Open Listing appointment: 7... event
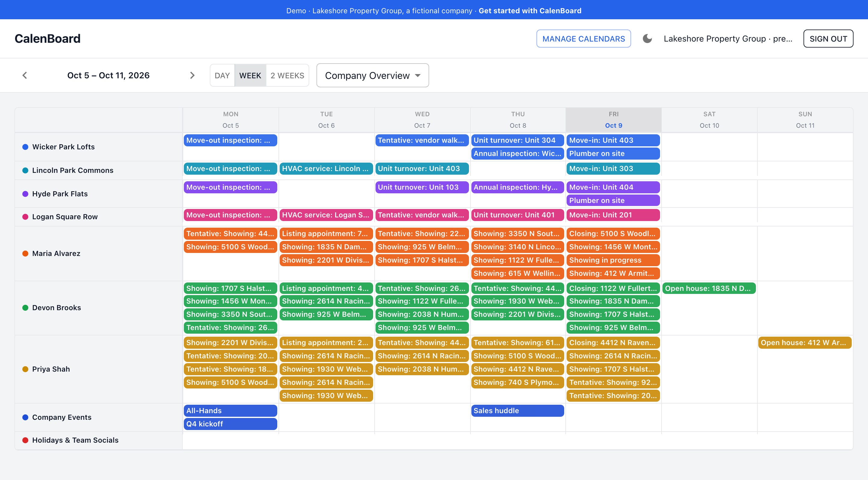This screenshot has height=480, width=868. 326,234
